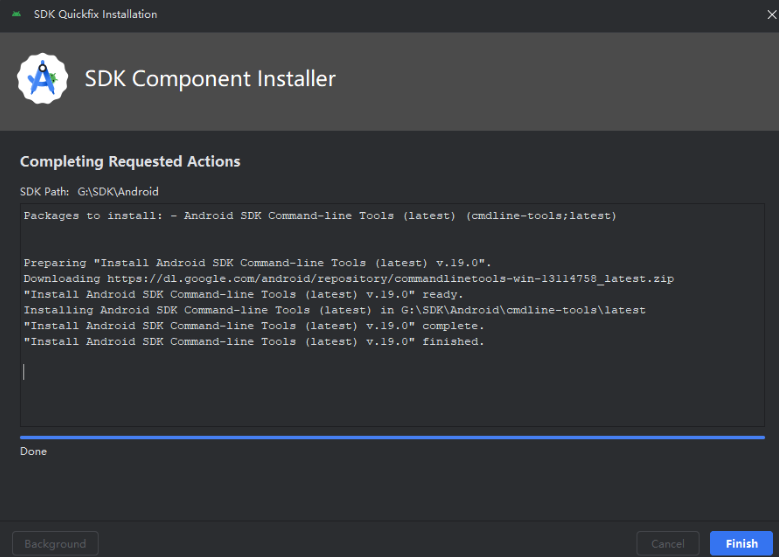Image resolution: width=779 pixels, height=557 pixels.
Task: Click the SDK path 'G:\SDK\Android'
Action: [x=118, y=192]
